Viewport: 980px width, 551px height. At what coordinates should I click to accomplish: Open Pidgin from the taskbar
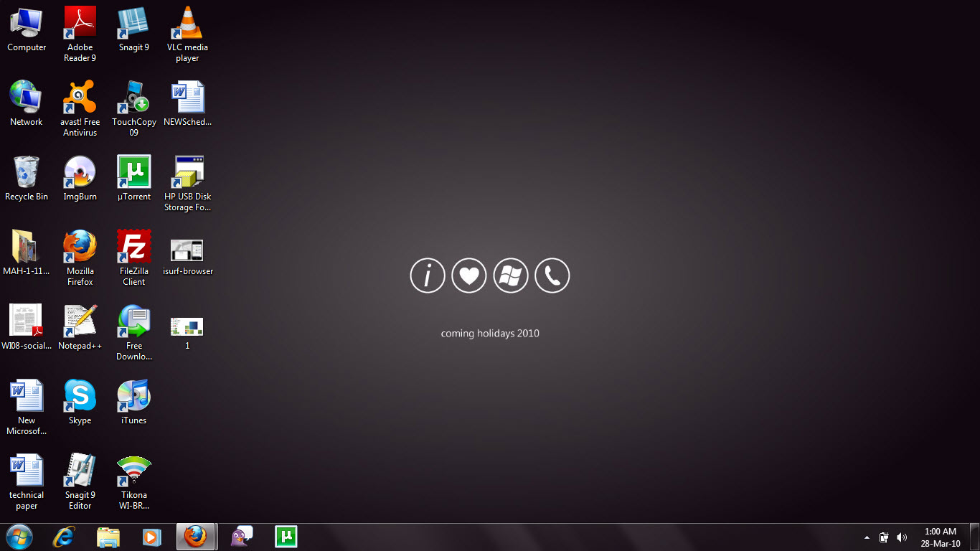(242, 537)
